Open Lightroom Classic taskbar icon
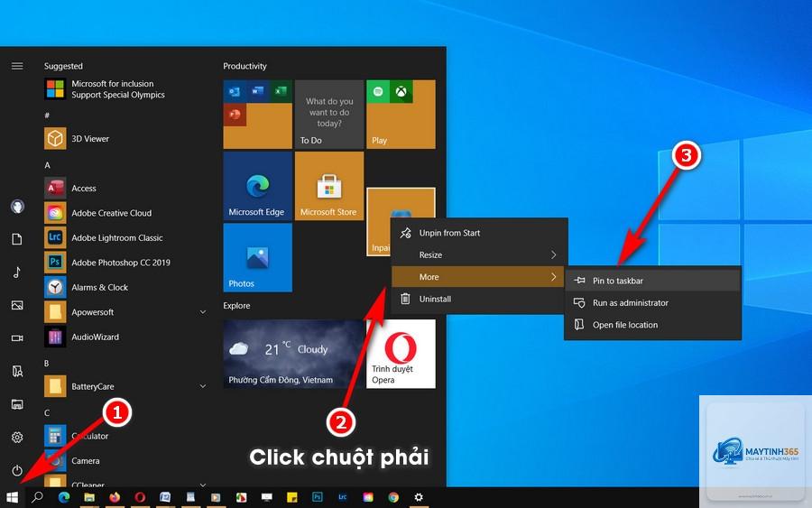 (342, 497)
